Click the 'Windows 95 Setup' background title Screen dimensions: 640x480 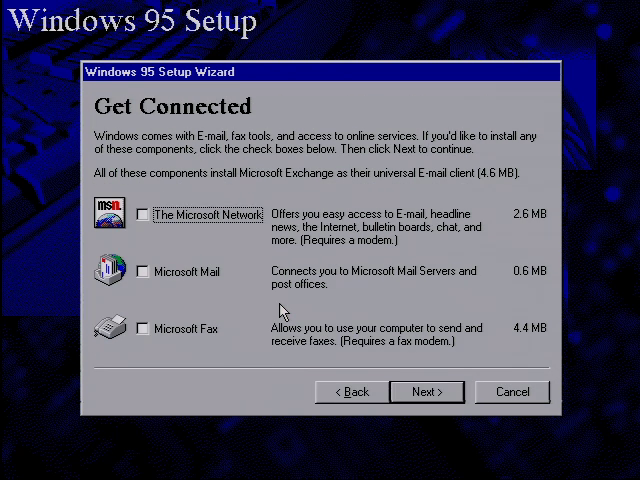[133, 20]
